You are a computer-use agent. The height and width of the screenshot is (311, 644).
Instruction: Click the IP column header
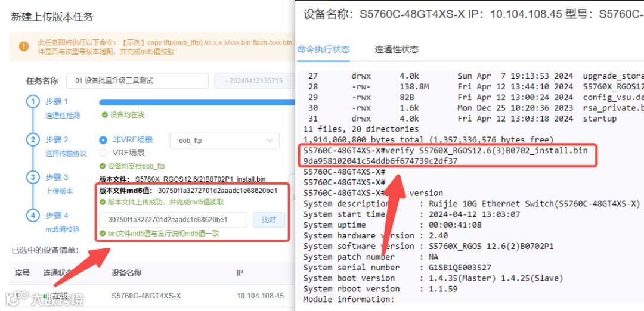coord(240,273)
